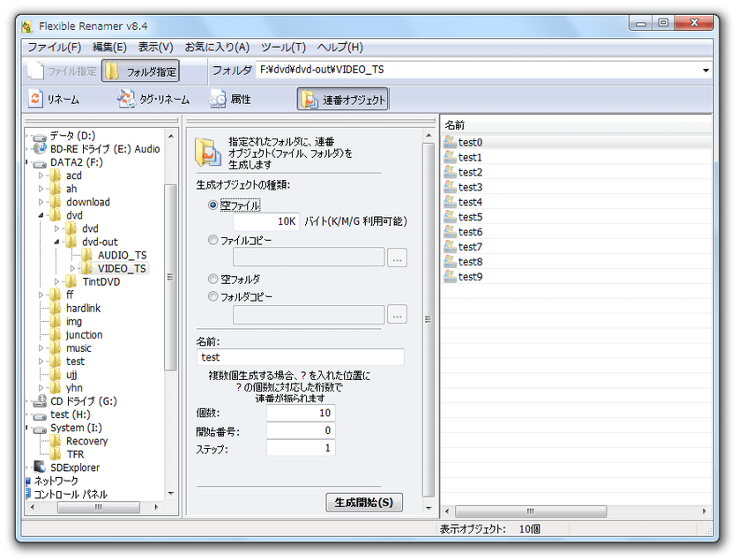Click the AUDIO_TS folder icon
Viewport: 738px width, 560px height.
click(x=86, y=255)
